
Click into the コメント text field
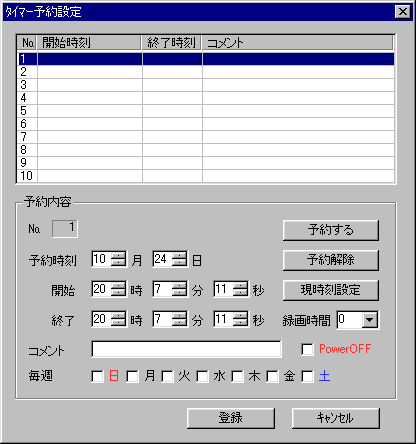coord(186,349)
